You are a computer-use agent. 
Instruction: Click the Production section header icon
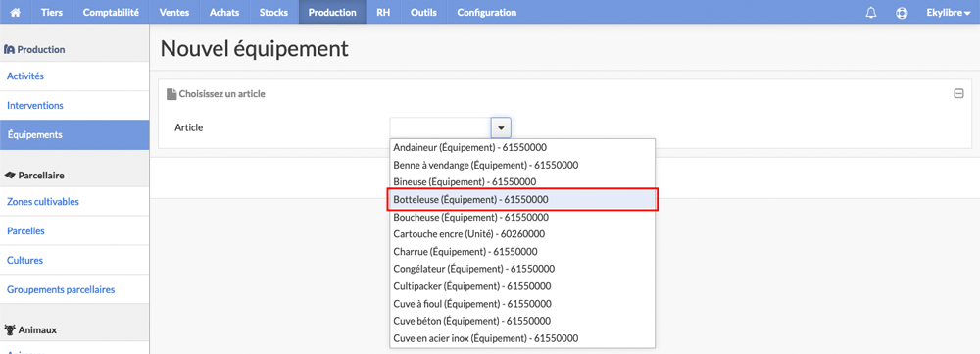pos(10,49)
